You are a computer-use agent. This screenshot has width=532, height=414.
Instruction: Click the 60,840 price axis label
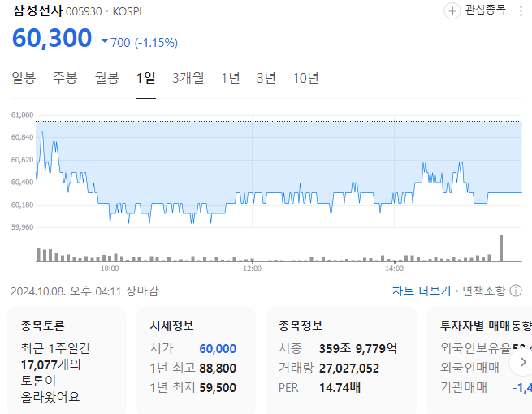pyautogui.click(x=23, y=137)
